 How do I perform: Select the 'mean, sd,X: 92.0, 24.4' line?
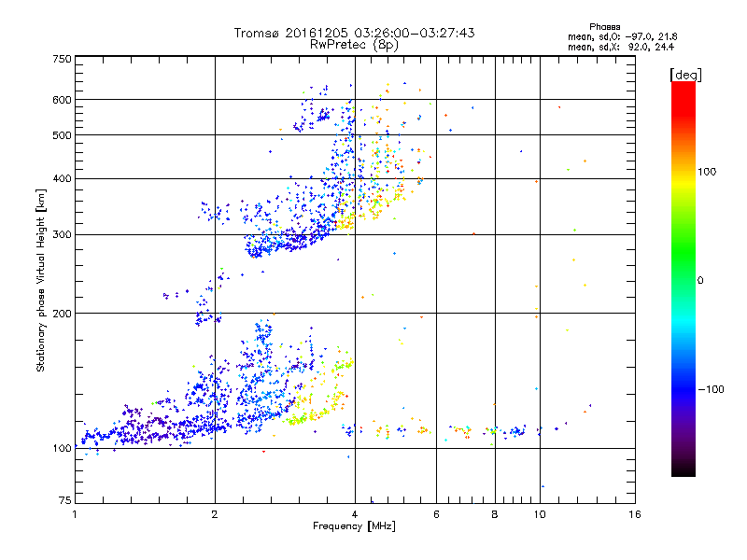click(621, 47)
